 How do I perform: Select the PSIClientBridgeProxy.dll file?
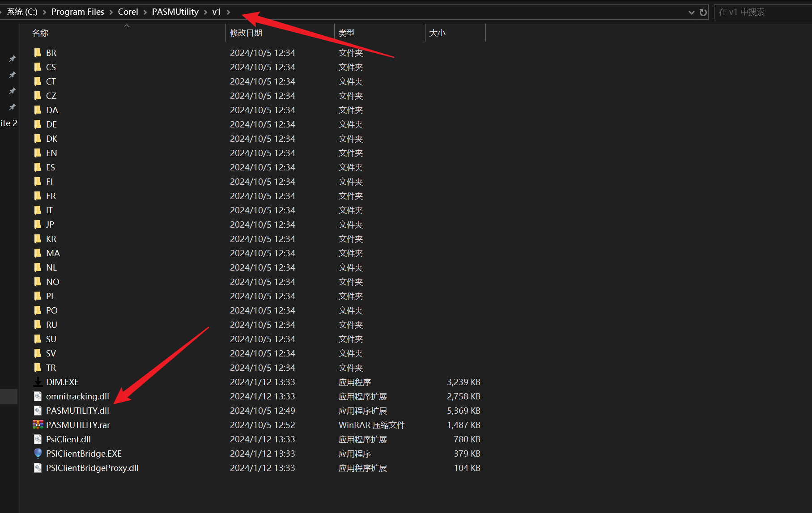coord(92,468)
